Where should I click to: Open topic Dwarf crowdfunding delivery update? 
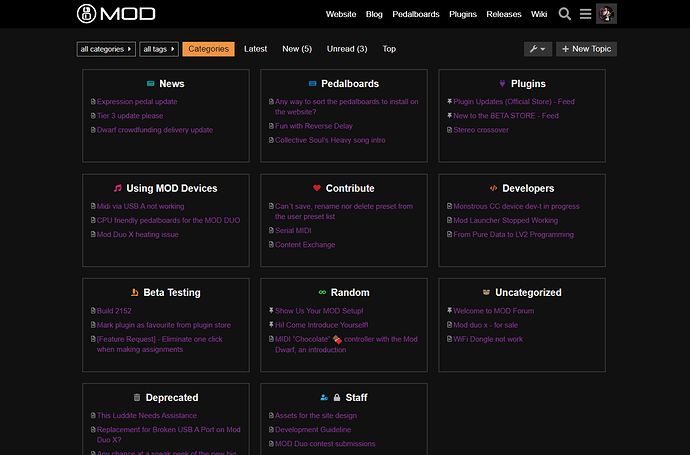point(155,130)
